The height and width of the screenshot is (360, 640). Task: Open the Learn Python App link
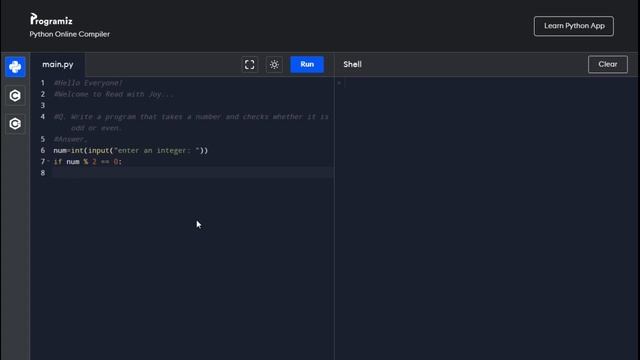click(573, 26)
